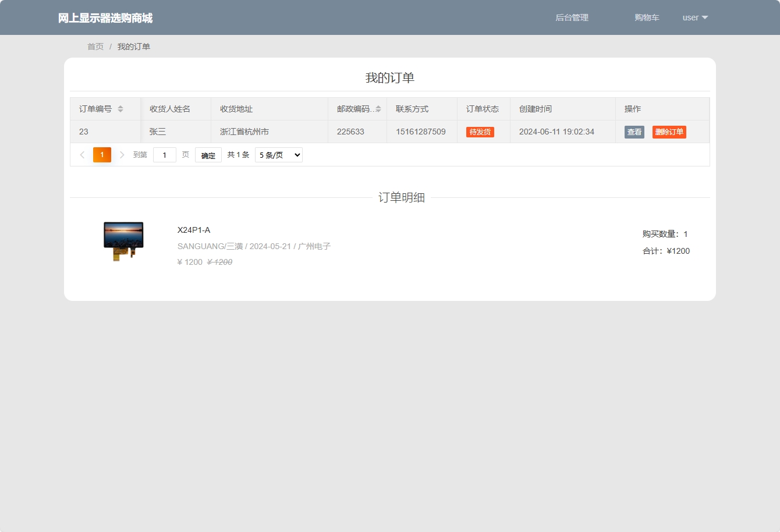
Task: Click the 待发货 order status tag
Action: coord(480,132)
